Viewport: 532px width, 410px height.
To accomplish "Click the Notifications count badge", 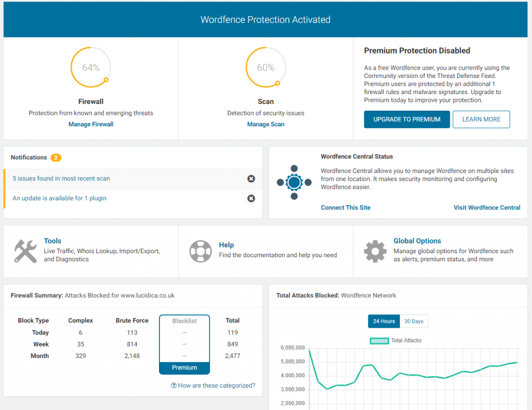I will tap(56, 157).
